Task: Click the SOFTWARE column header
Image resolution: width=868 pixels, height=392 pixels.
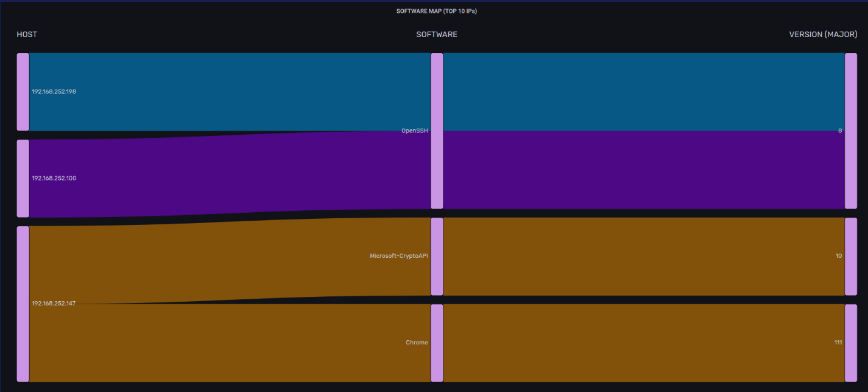Action: pos(437,35)
